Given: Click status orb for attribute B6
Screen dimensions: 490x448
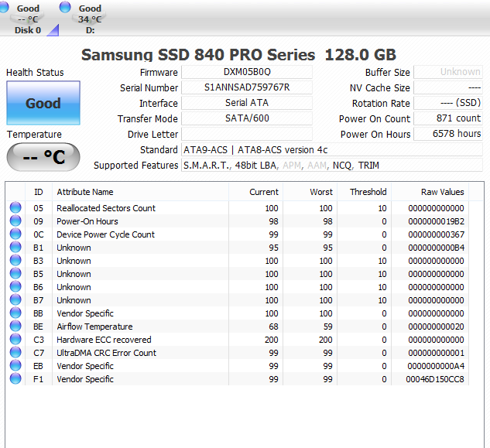Looking at the screenshot, I should pyautogui.click(x=15, y=286).
